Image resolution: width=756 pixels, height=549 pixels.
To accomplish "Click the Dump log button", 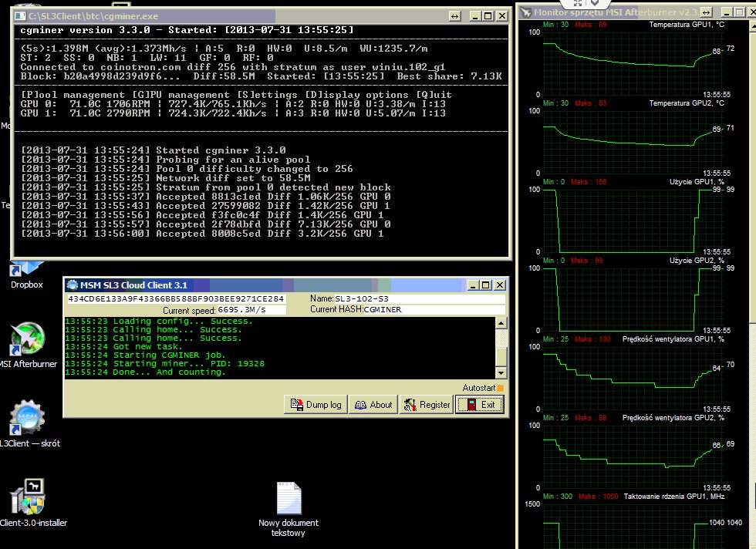I will point(316,404).
